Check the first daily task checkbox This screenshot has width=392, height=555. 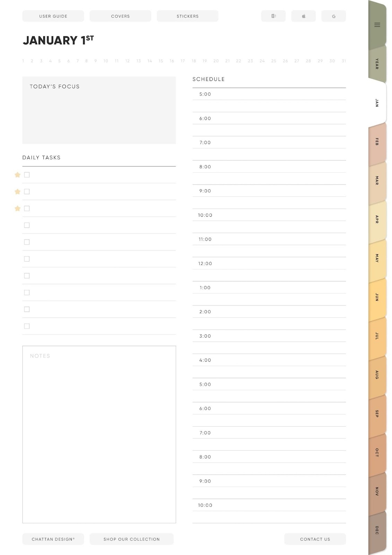click(x=27, y=174)
